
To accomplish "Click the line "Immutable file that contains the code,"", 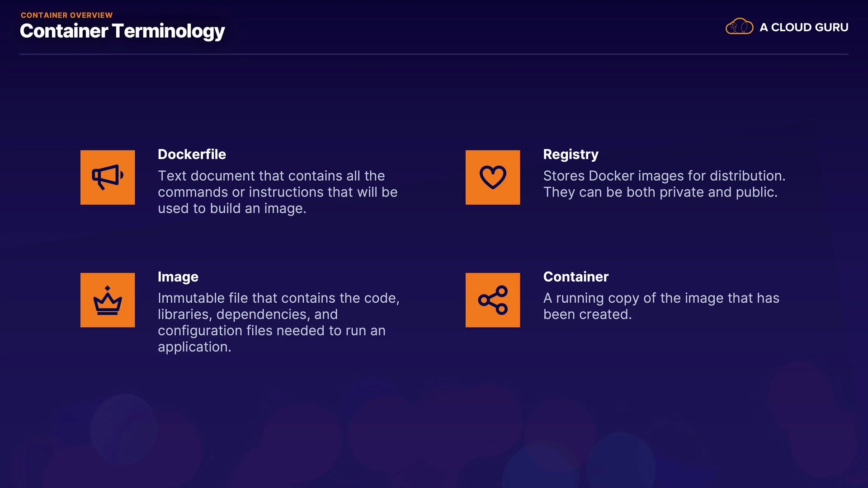I will coord(278,298).
